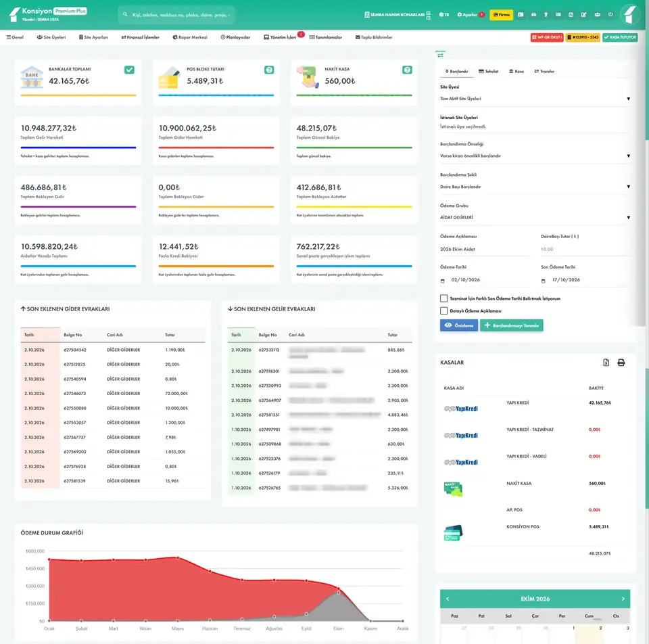Print the Kasalar list with printer icon
649x644 pixels.
pyautogui.click(x=621, y=363)
